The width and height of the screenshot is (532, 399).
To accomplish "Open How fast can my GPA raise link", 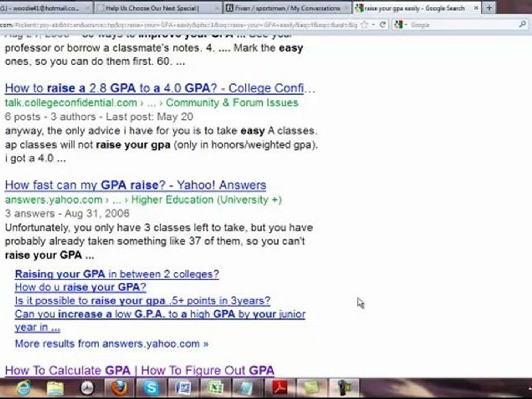I will (x=136, y=185).
